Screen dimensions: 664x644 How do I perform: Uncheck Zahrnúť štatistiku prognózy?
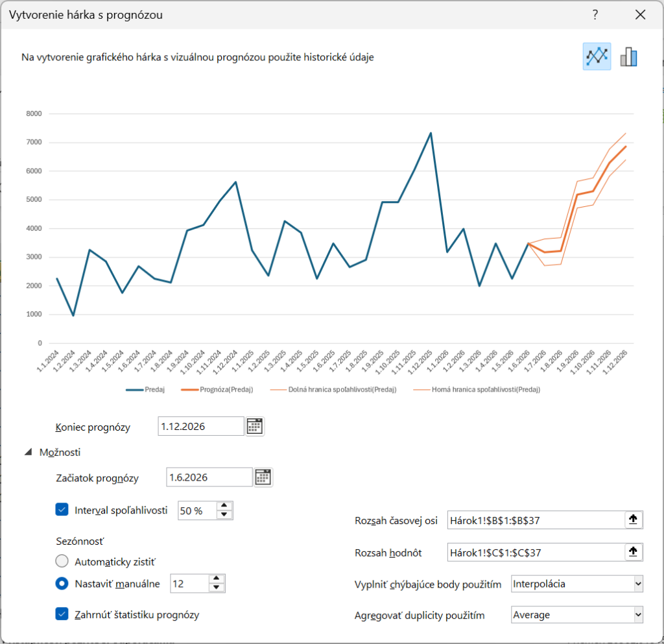(x=62, y=614)
